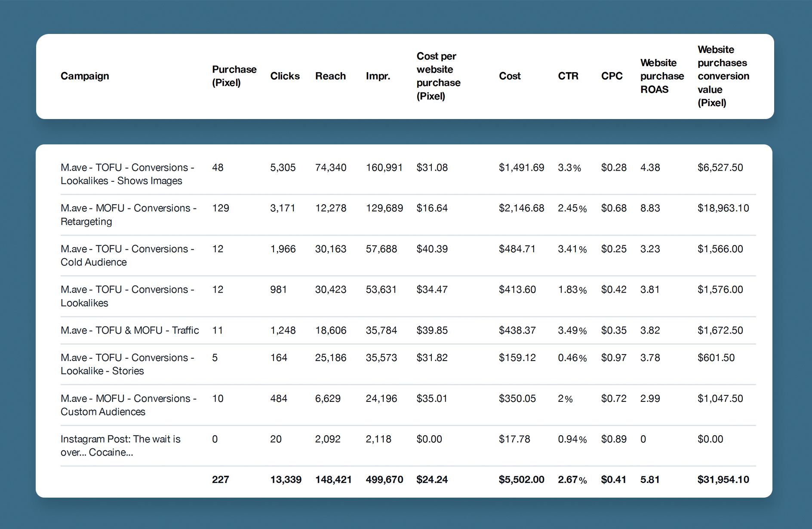Open the TOFU & MOFU - Traffic campaign

[129, 330]
